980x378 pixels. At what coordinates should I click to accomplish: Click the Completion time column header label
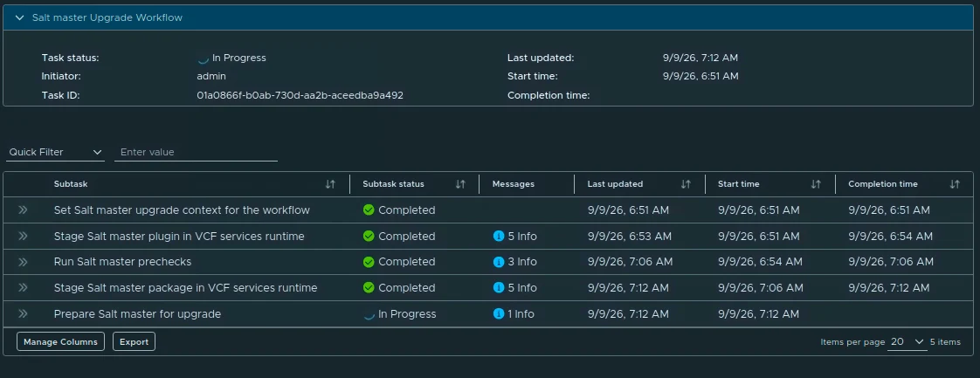pos(883,184)
